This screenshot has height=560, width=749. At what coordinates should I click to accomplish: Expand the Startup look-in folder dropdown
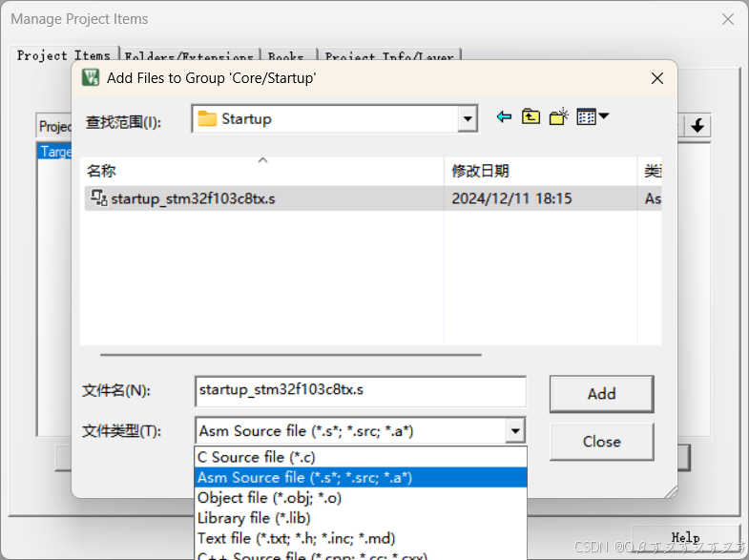(468, 119)
